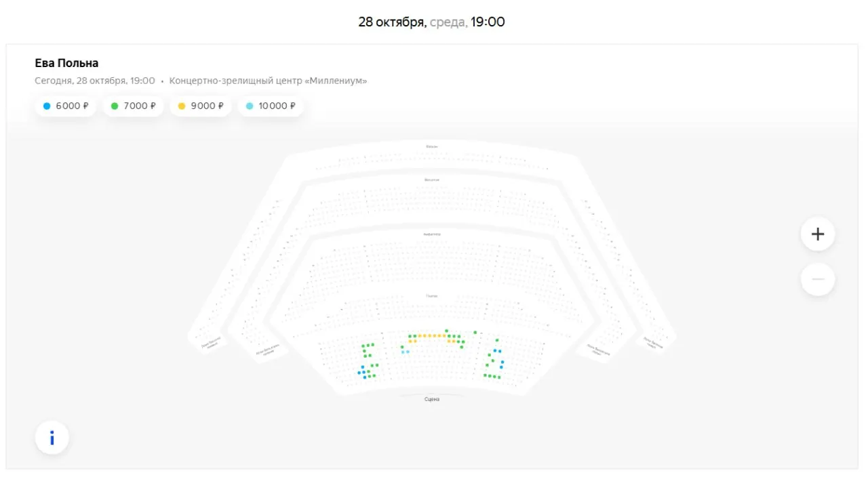
Task: Zoom out with the minus button
Action: [x=818, y=279]
